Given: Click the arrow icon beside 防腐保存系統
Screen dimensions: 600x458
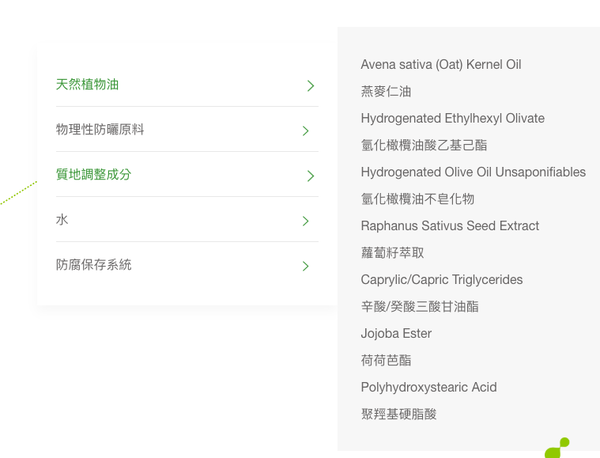Looking at the screenshot, I should [305, 266].
